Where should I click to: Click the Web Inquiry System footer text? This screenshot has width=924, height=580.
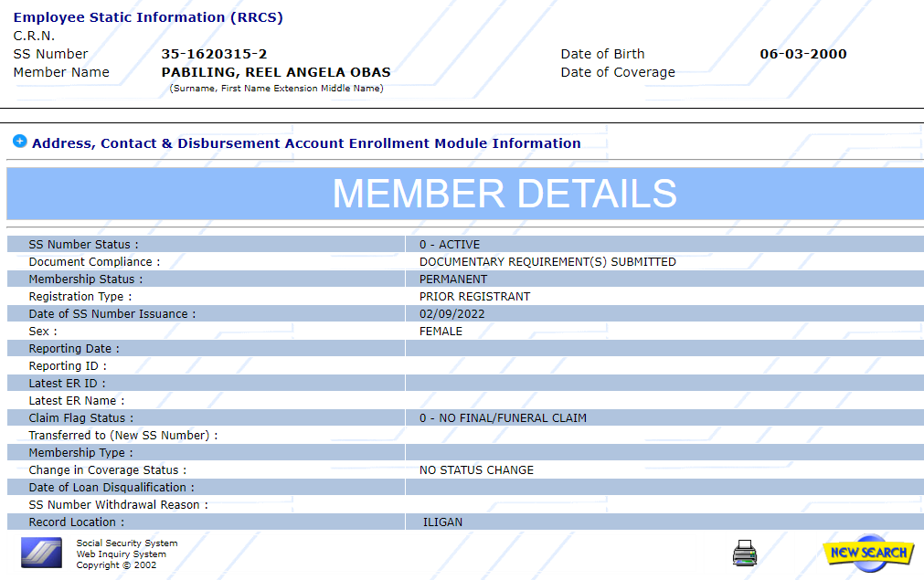coord(121,554)
